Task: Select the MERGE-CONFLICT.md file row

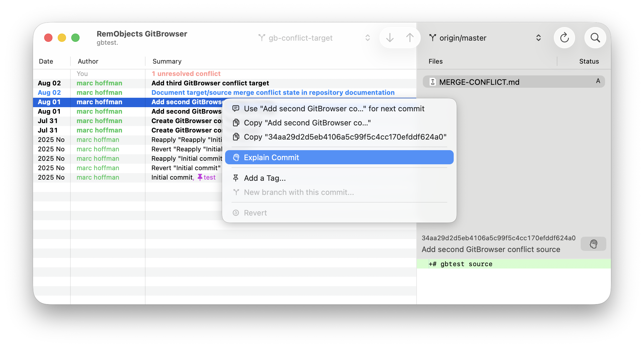Action: pyautogui.click(x=513, y=82)
